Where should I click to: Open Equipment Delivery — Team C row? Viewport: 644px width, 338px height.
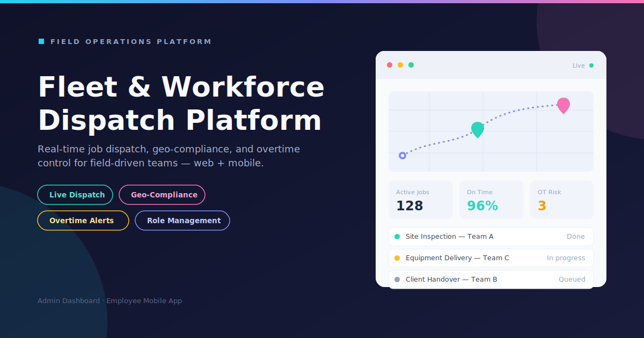[491, 258]
